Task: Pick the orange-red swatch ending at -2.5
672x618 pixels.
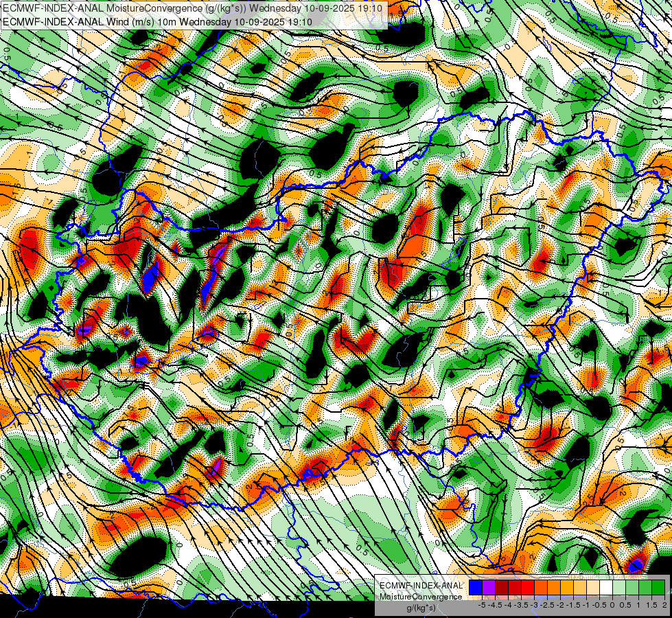Action: click(x=541, y=588)
